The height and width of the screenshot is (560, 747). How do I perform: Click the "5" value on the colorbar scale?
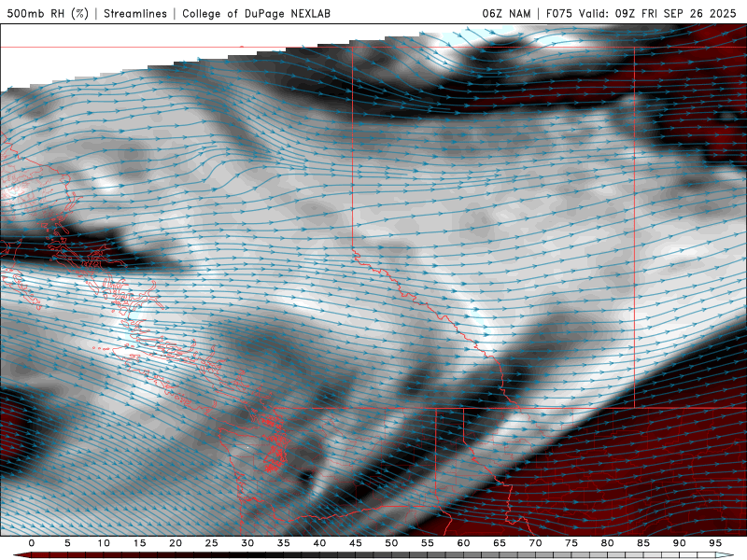(x=67, y=543)
